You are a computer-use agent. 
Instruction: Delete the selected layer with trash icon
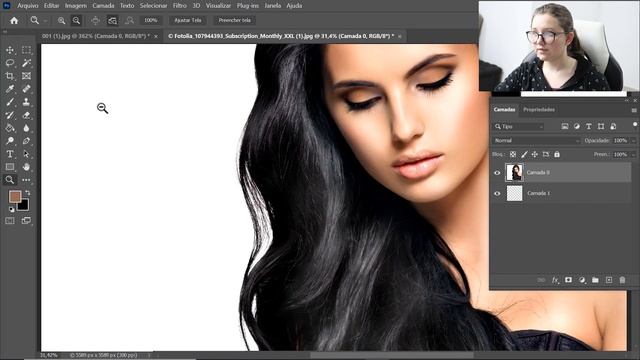[x=622, y=280]
